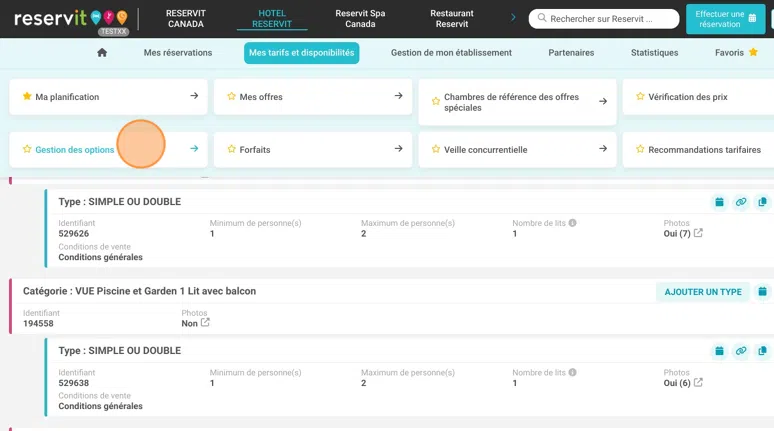Click AJOUTER UN TYPE button
The image size is (774, 431).
click(703, 292)
